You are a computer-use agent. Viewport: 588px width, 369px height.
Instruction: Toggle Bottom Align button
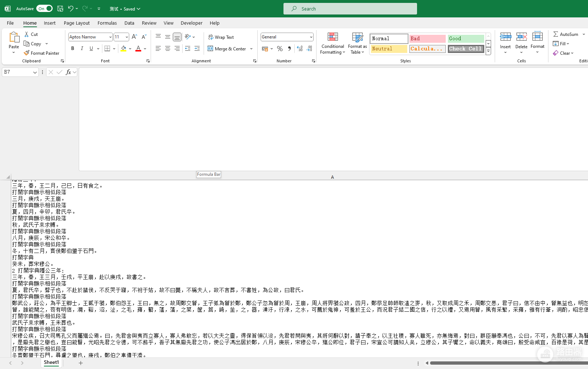tap(177, 37)
